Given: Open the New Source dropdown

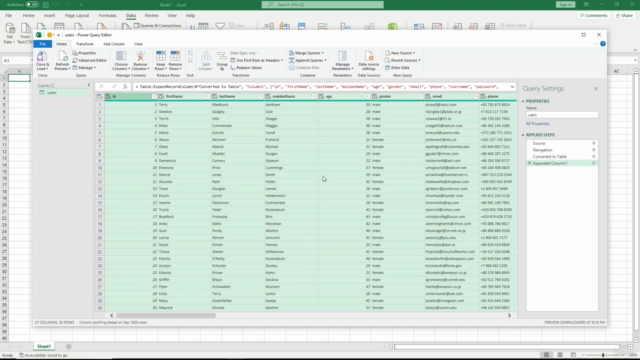Looking at the screenshot, I should [414, 53].
